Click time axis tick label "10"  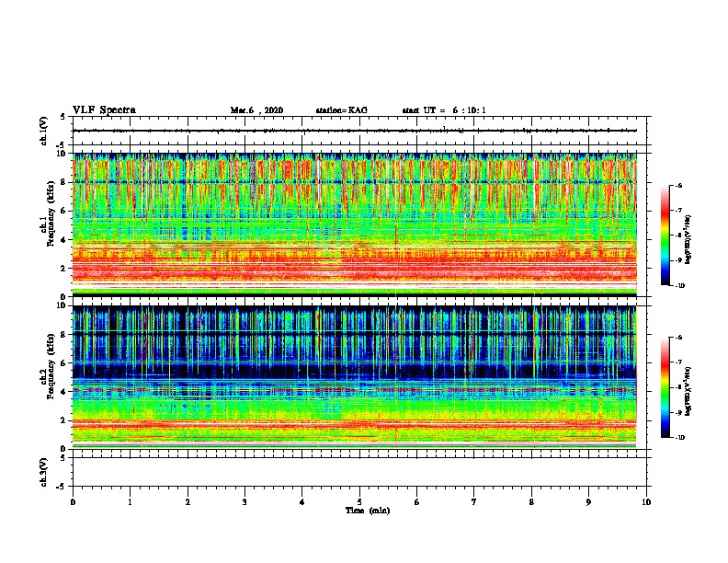646,502
